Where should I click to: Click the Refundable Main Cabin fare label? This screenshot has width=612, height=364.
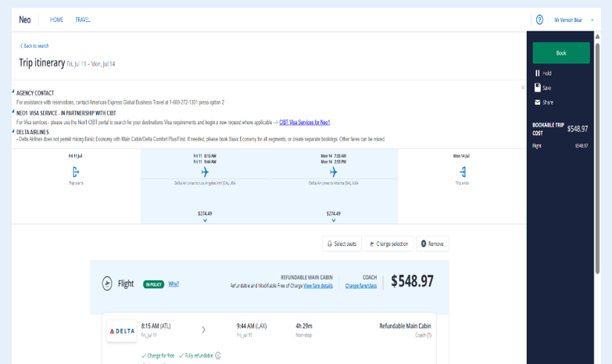tap(405, 326)
